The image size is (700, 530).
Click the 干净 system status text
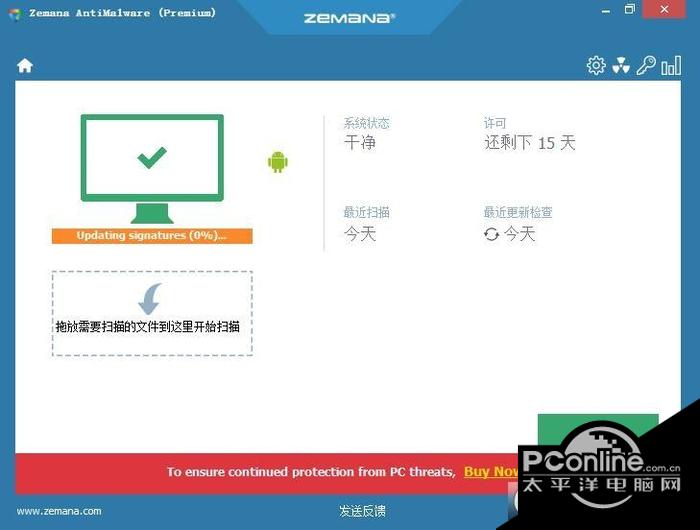pyautogui.click(x=360, y=143)
